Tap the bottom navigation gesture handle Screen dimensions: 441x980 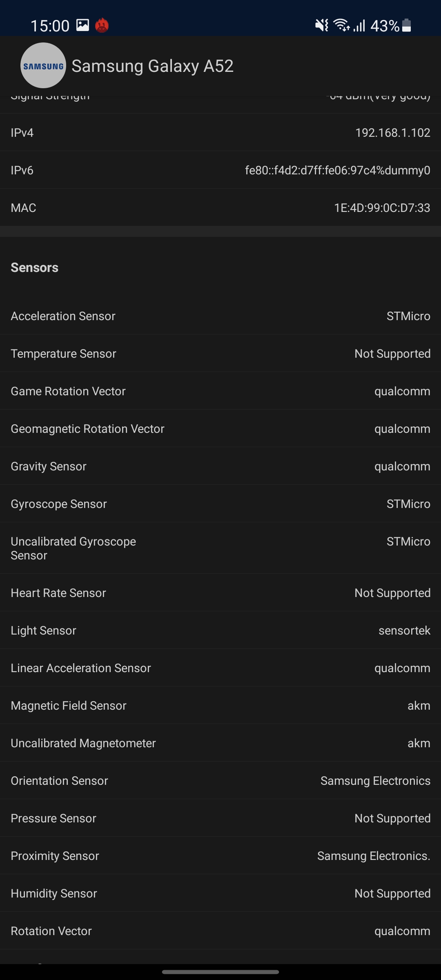[220, 972]
